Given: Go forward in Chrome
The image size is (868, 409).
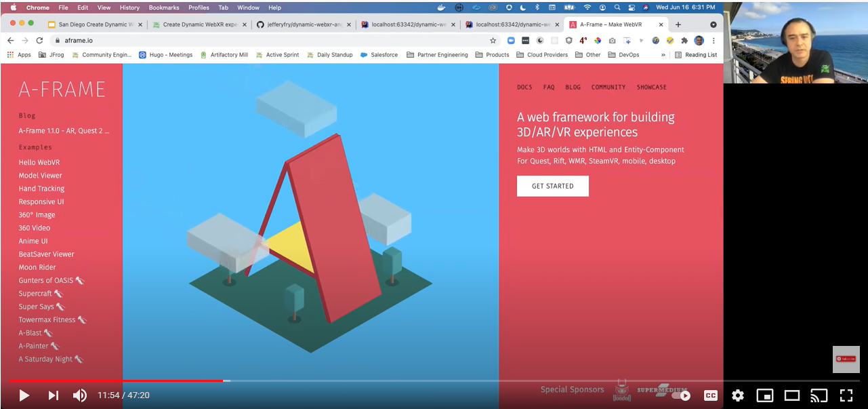Looking at the screenshot, I should click(x=25, y=41).
